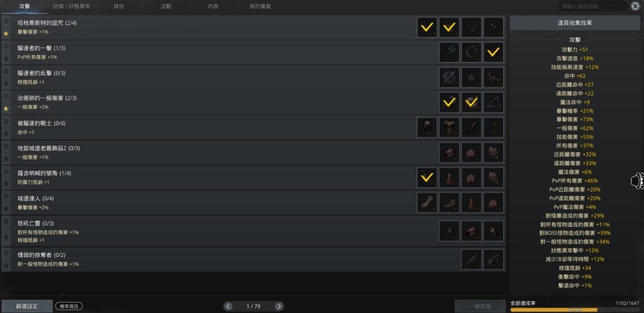Toggle favorite star for 治癒師的一般傷害 row

pyautogui.click(x=6, y=108)
